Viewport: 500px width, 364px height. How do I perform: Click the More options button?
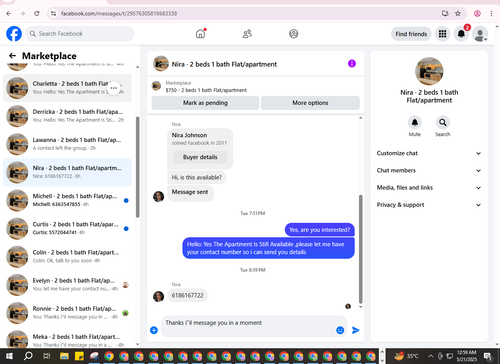(x=310, y=103)
